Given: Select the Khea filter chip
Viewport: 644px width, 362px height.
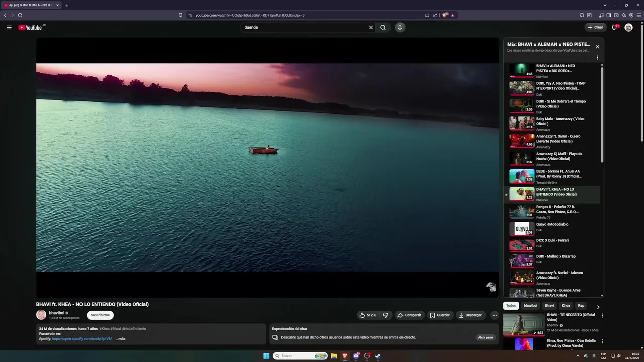Looking at the screenshot, I should (x=566, y=306).
